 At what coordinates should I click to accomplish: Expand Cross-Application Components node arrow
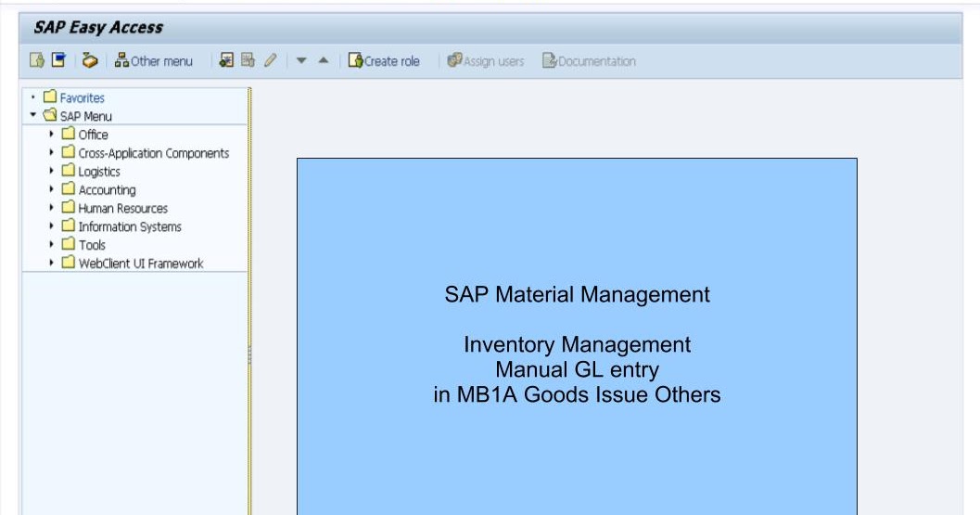pyautogui.click(x=51, y=152)
